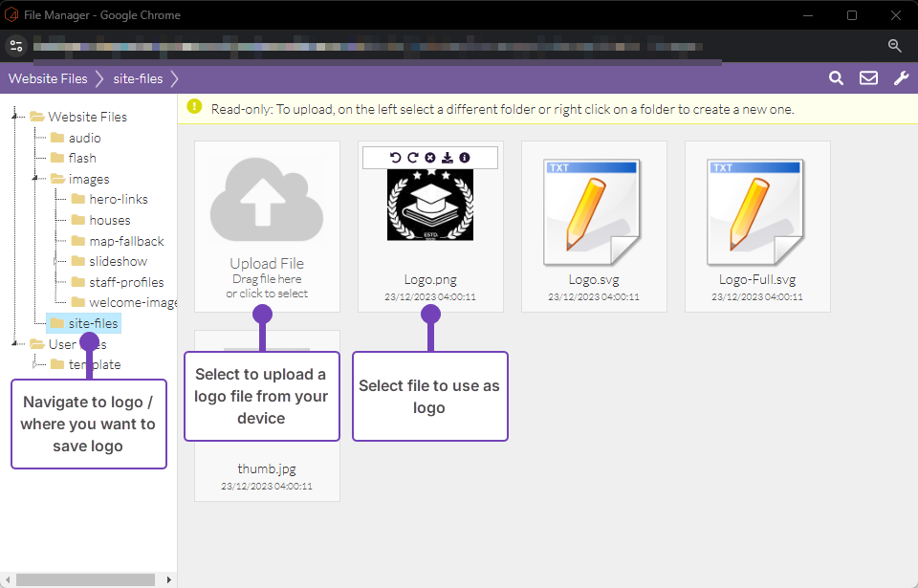The height and width of the screenshot is (588, 918).
Task: Go to Website Files breadcrumb
Action: tap(48, 78)
